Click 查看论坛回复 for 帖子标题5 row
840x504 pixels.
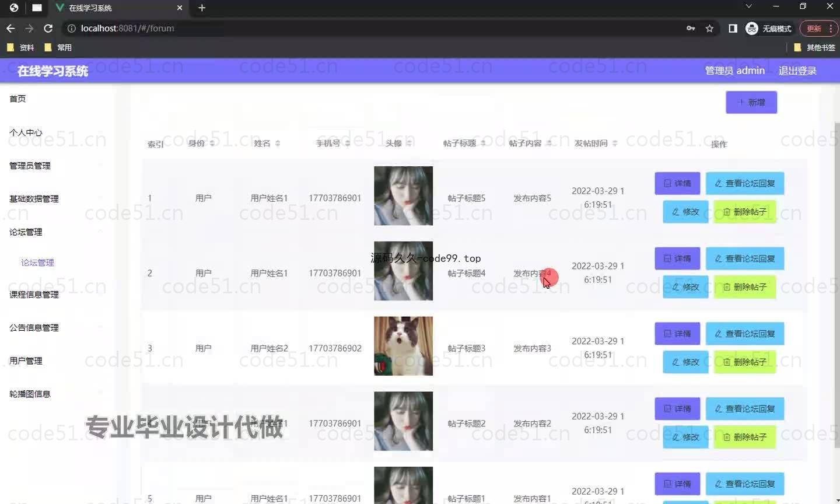[x=745, y=183]
